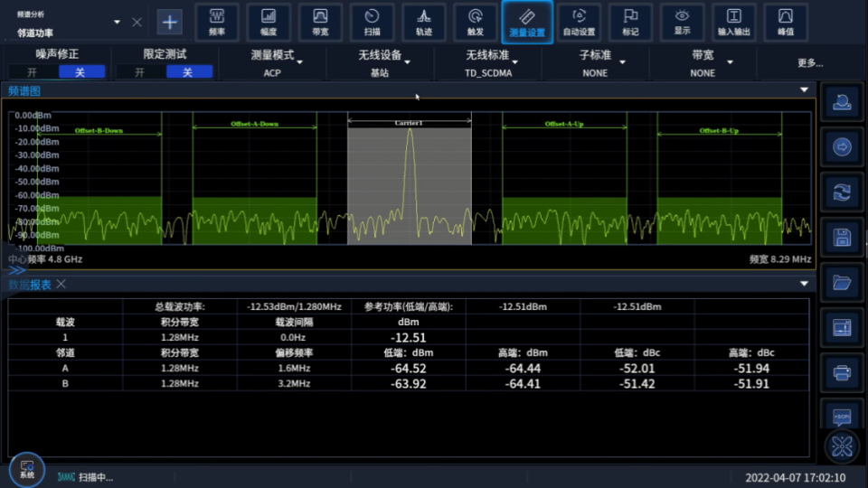Click the 扫描 (Sweep) toolbar icon

(372, 22)
